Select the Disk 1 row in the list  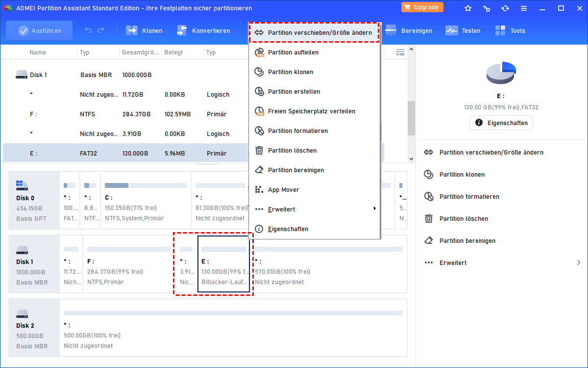(x=125, y=75)
